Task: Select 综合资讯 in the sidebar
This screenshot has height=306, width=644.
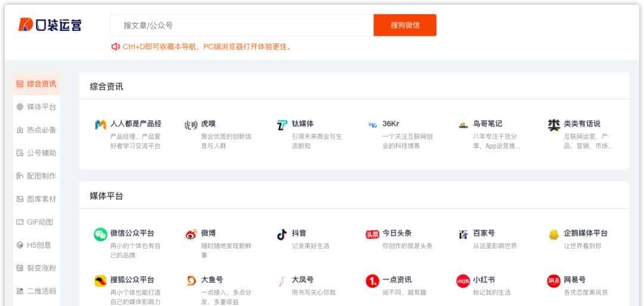Action: [36, 84]
